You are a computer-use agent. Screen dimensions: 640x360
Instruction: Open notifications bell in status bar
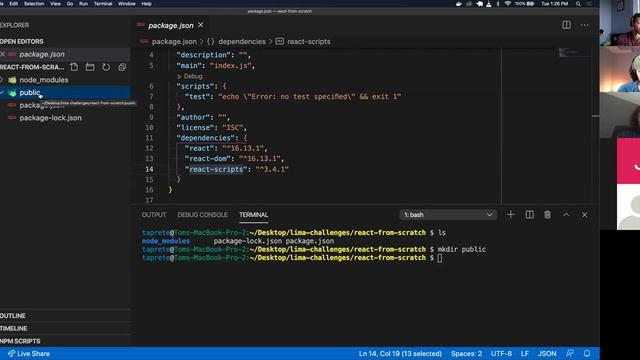pos(587,353)
